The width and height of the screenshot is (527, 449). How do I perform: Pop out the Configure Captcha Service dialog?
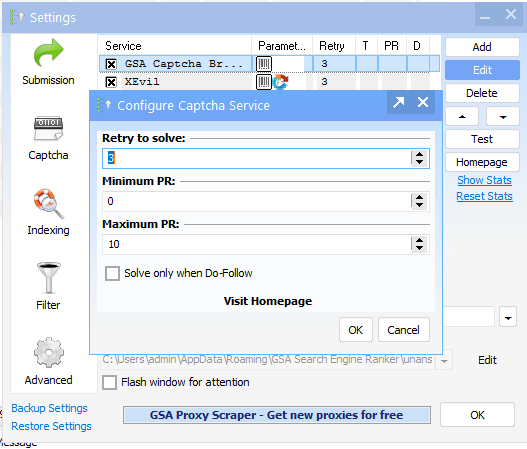pos(399,102)
